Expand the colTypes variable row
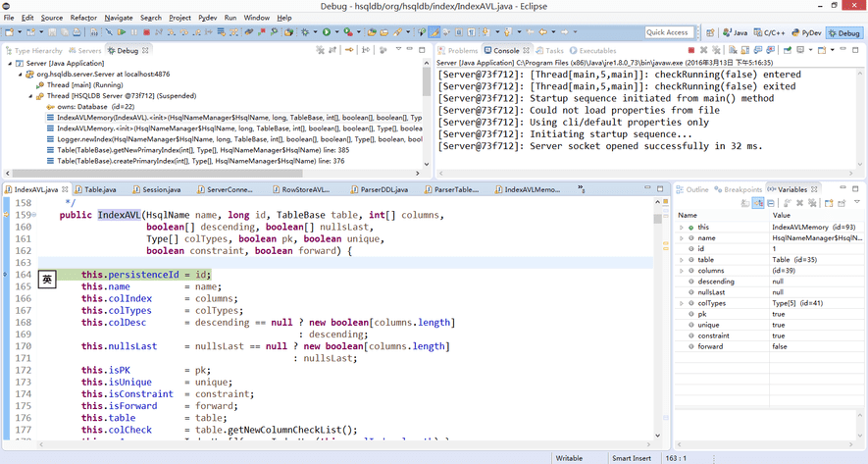The height and width of the screenshot is (464, 868). coord(682,303)
